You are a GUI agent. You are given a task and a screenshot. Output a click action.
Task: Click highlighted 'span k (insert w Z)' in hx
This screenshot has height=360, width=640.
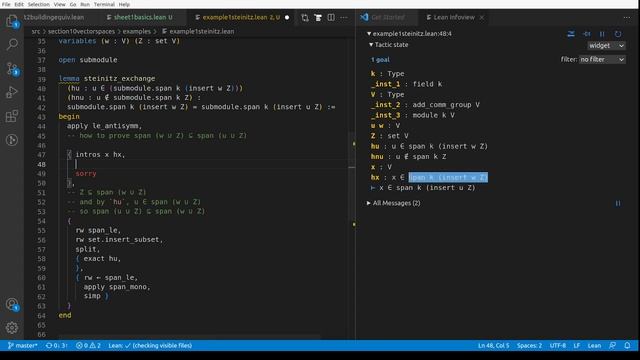[x=448, y=178]
